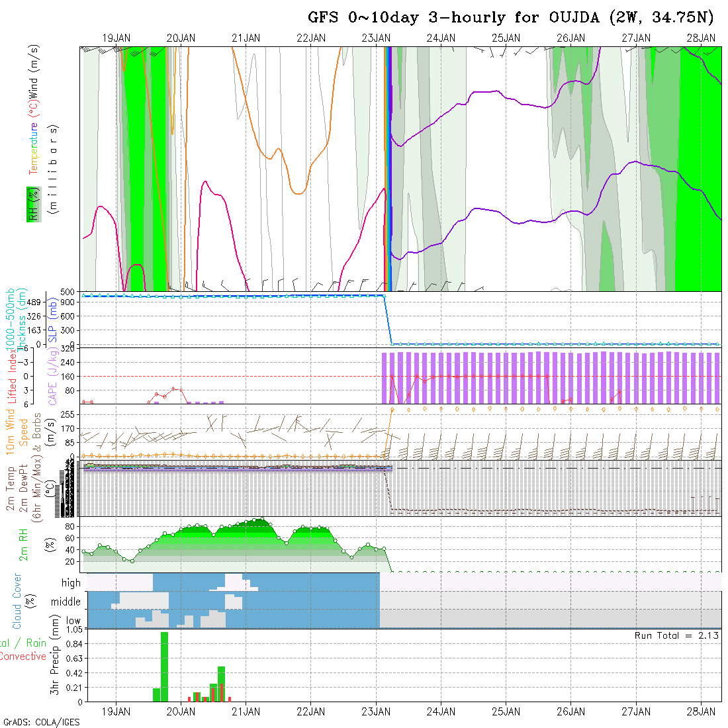Select 27JAN date on bottom axis
This screenshot has width=728, height=728.
[636, 711]
